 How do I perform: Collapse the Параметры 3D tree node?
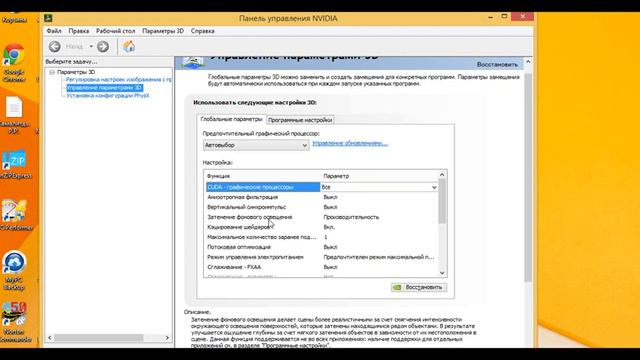[52, 72]
